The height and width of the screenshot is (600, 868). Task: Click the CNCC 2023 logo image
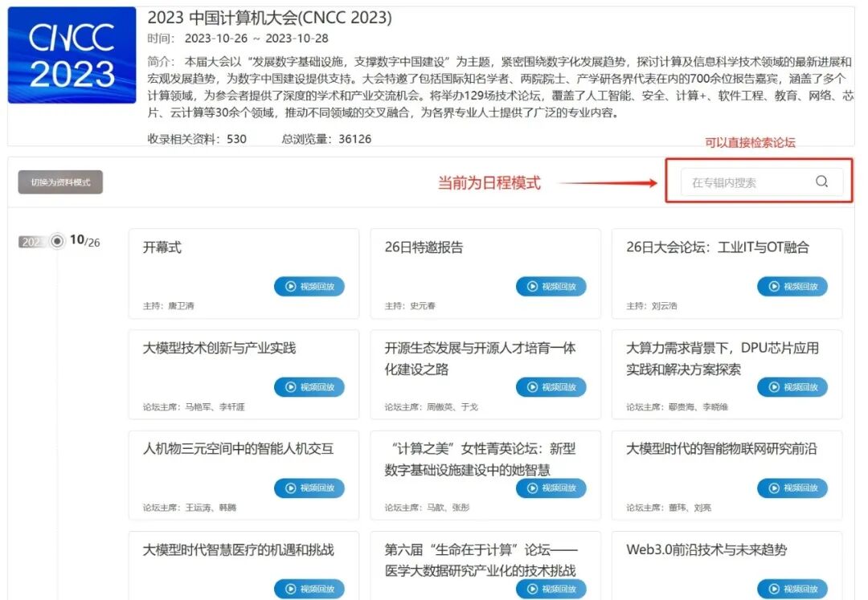pyautogui.click(x=71, y=55)
